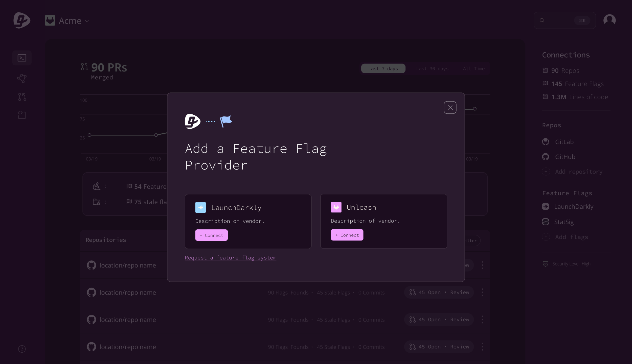
Task: Open the Request a feature flag system link
Action: tap(230, 258)
